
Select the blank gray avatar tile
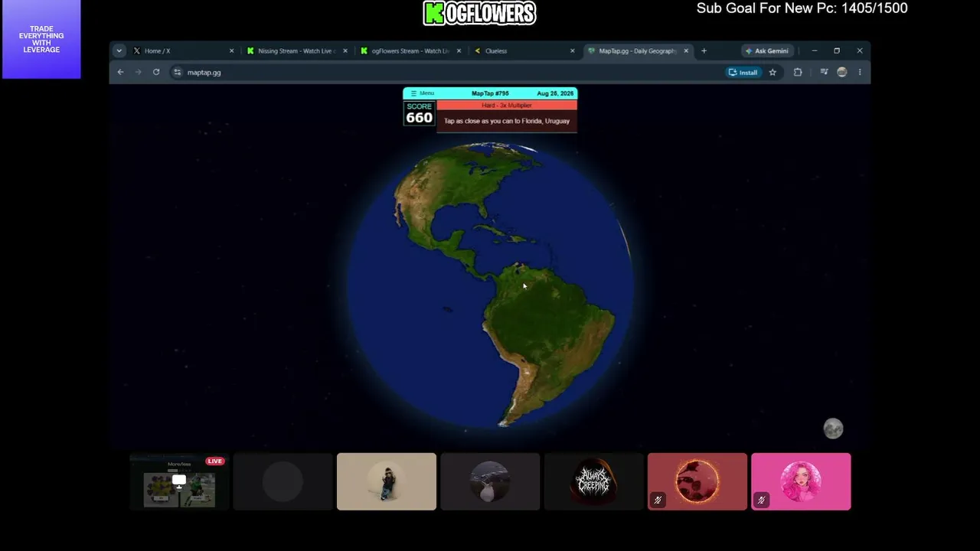click(283, 481)
